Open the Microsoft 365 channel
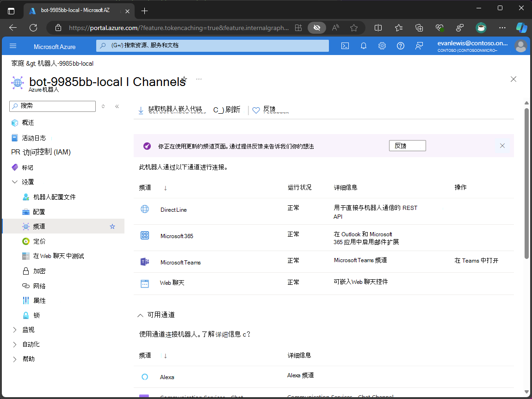 tap(177, 236)
